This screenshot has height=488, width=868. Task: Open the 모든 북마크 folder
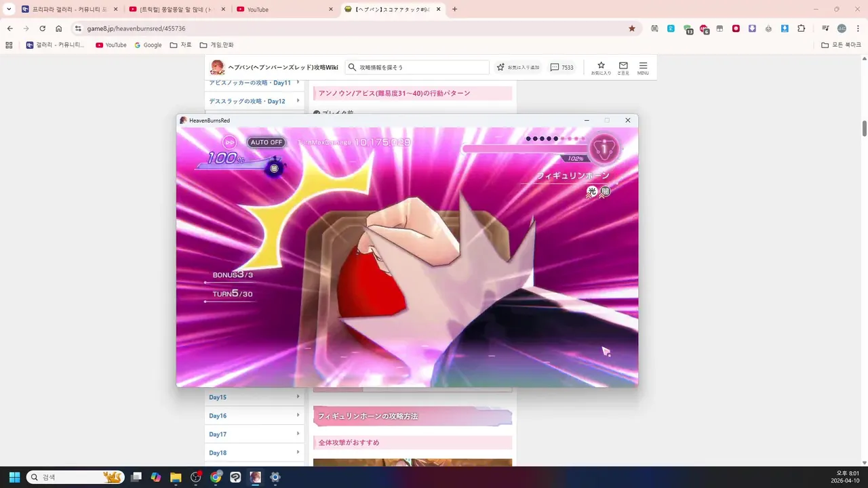[x=841, y=45]
